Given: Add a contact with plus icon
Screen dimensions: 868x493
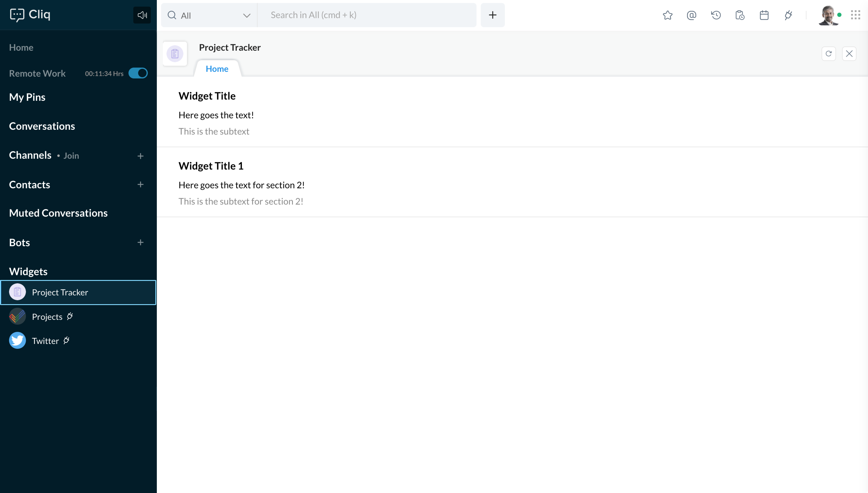Looking at the screenshot, I should (140, 184).
